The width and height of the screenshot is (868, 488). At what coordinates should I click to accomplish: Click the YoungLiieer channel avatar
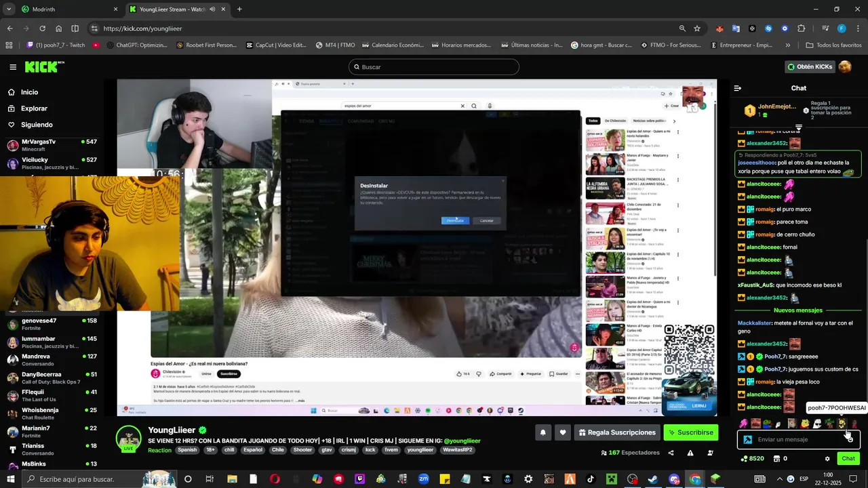129,439
